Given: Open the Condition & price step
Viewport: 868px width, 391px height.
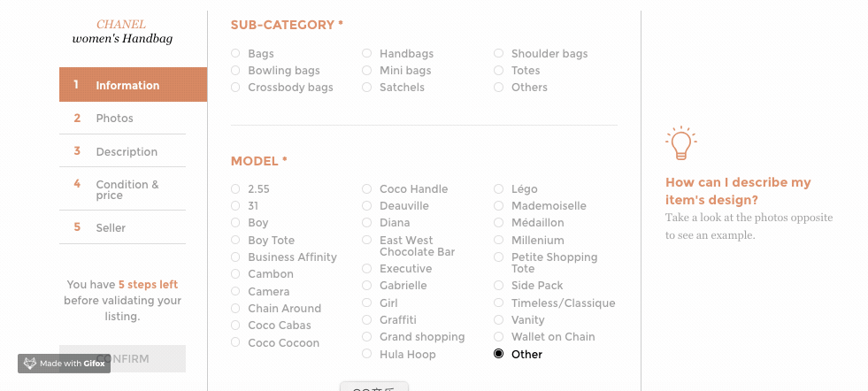Looking at the screenshot, I should tap(122, 189).
